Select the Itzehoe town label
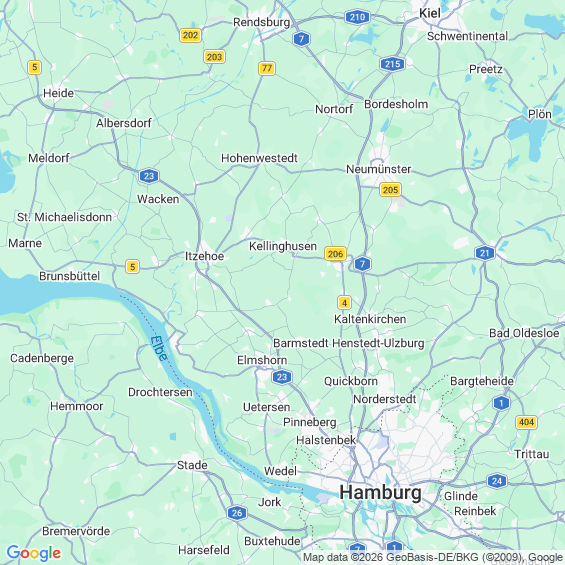Viewport: 565px width, 565px height. click(204, 256)
